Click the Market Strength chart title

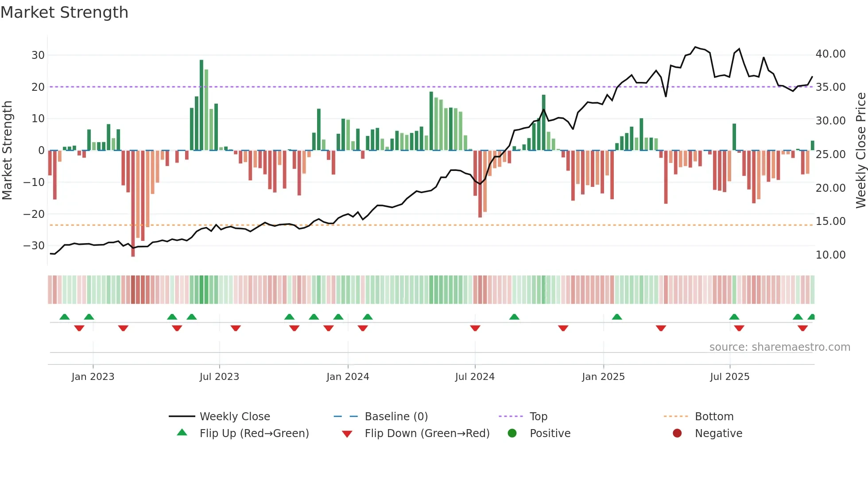65,12
